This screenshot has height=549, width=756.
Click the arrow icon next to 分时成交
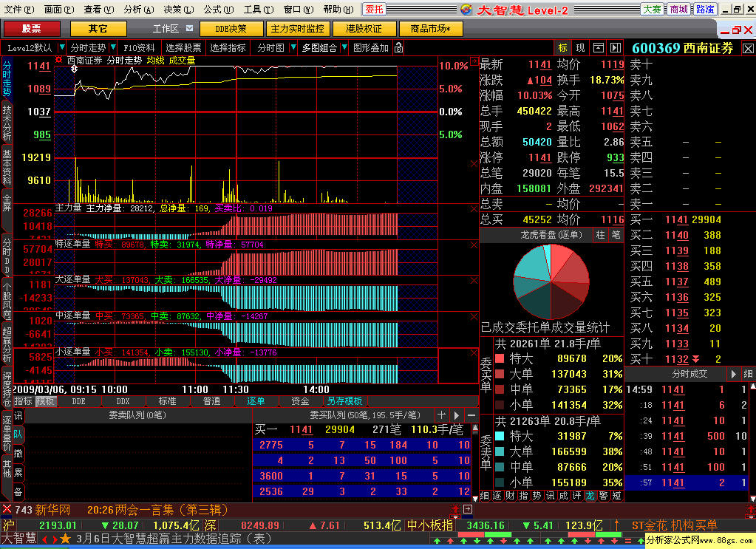733,374
